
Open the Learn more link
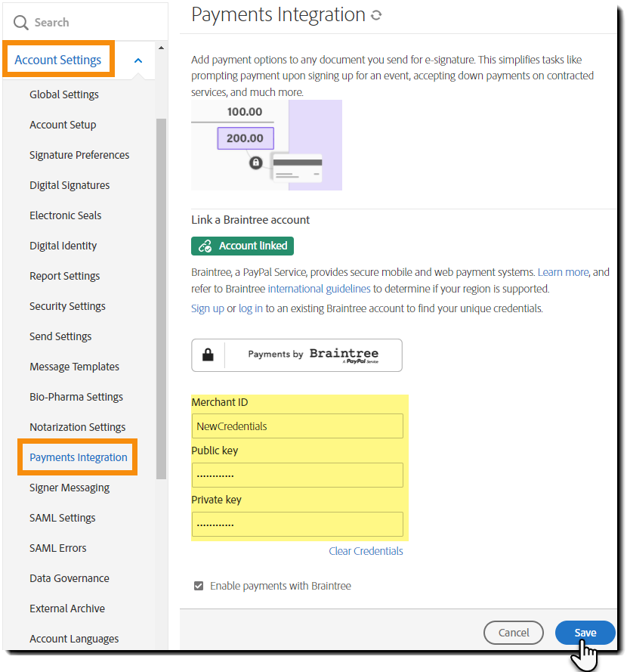pyautogui.click(x=563, y=272)
